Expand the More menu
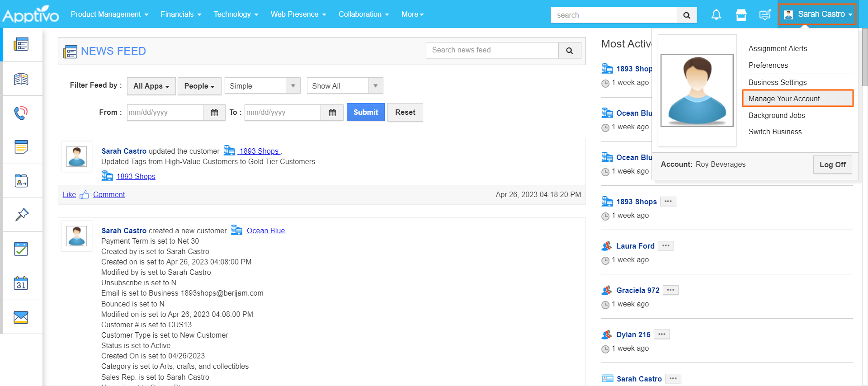Screen dimensions: 868x386 point(412,14)
